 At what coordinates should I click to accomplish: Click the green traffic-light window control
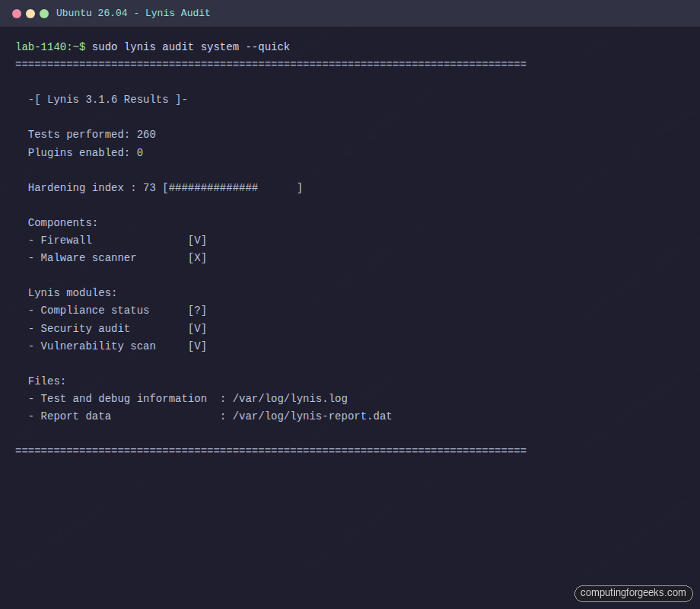point(43,13)
